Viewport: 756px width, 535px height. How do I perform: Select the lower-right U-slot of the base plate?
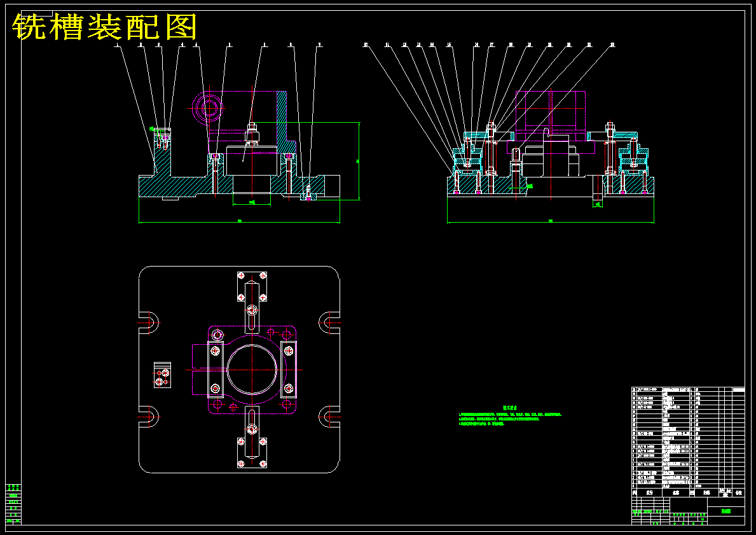[330, 417]
